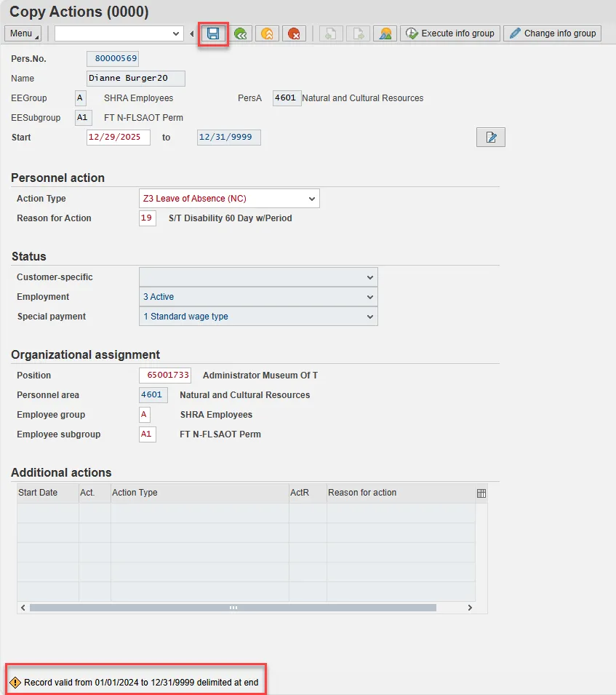Click the orange Exit icon

(x=268, y=33)
